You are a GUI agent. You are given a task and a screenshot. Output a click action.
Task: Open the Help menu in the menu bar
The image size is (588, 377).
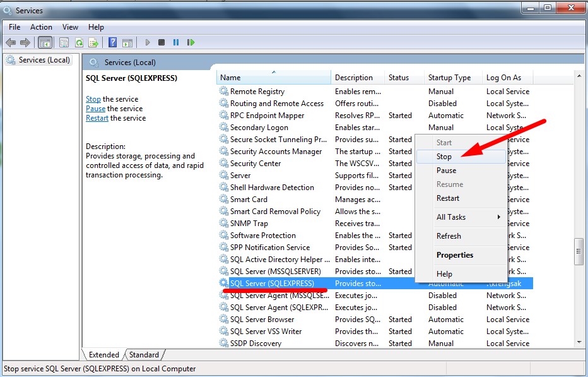96,27
